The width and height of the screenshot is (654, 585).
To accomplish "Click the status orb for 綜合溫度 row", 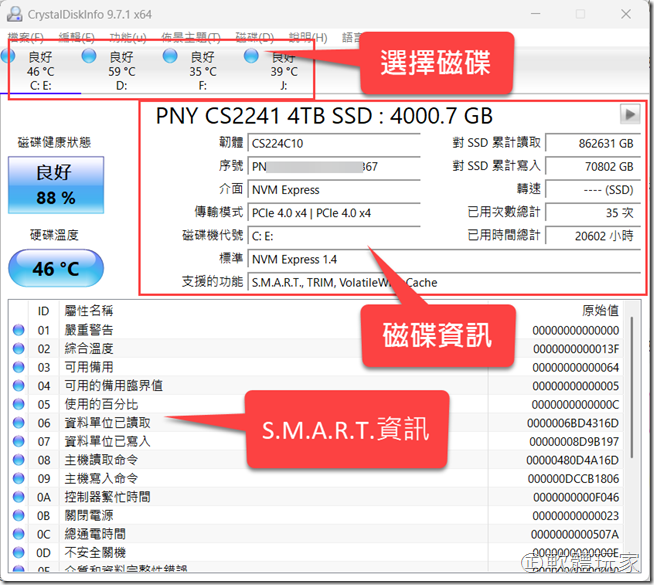I will (18, 349).
